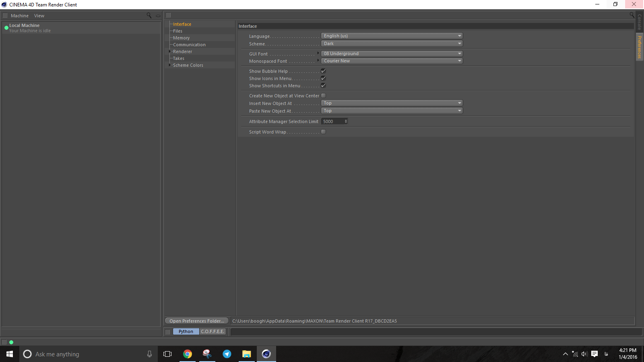
Task: Click the volume speaker tray icon
Action: 584,354
